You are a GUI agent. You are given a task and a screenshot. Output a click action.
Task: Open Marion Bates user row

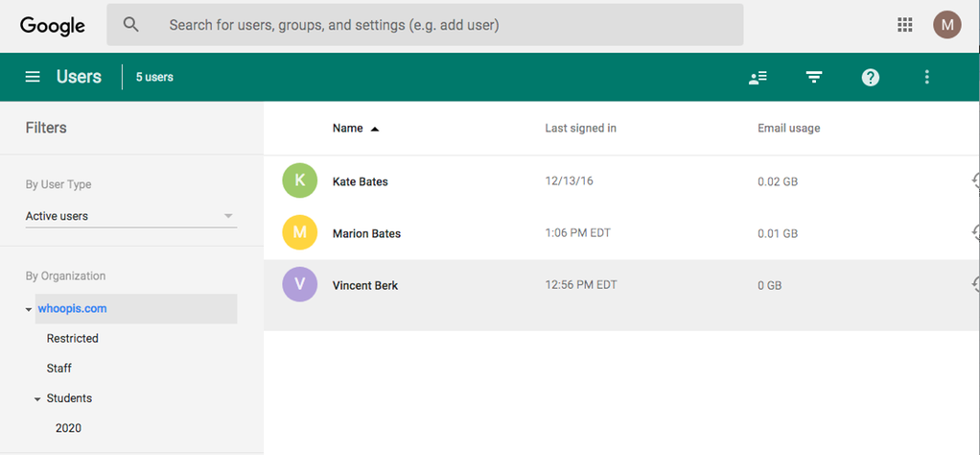tap(366, 233)
